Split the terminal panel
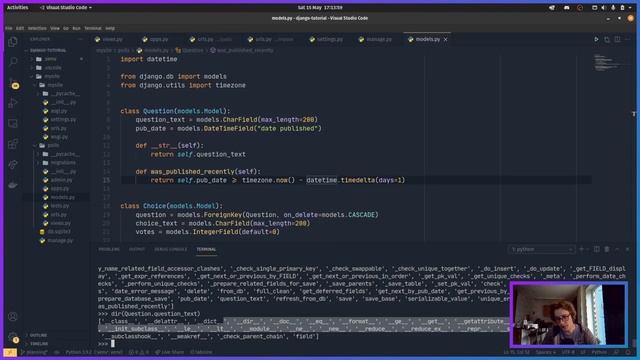640x360 pixels. [596, 249]
